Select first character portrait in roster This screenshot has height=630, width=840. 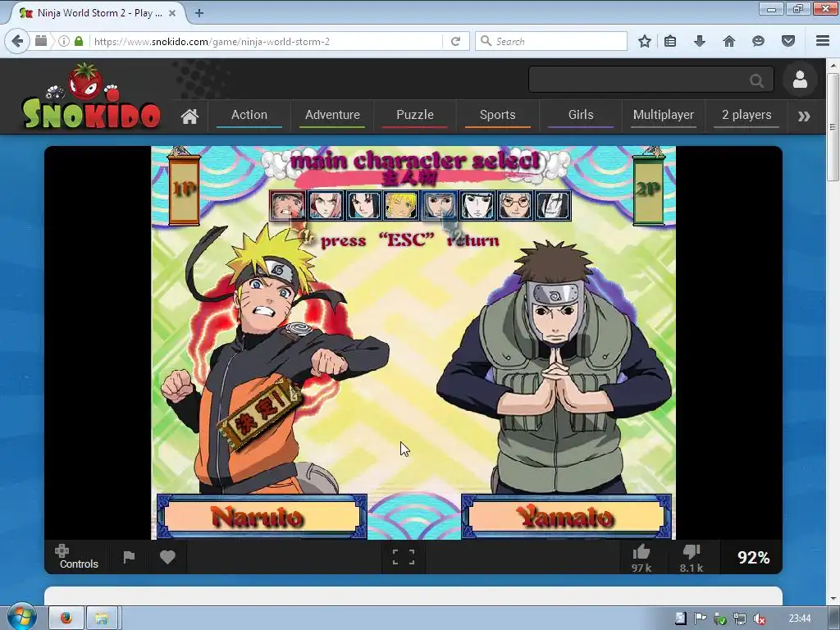288,205
